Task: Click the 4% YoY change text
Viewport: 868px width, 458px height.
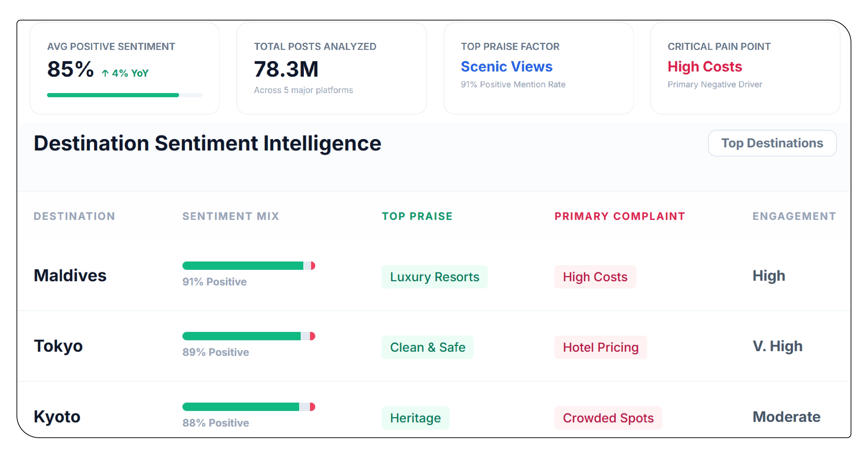Action: coord(130,73)
